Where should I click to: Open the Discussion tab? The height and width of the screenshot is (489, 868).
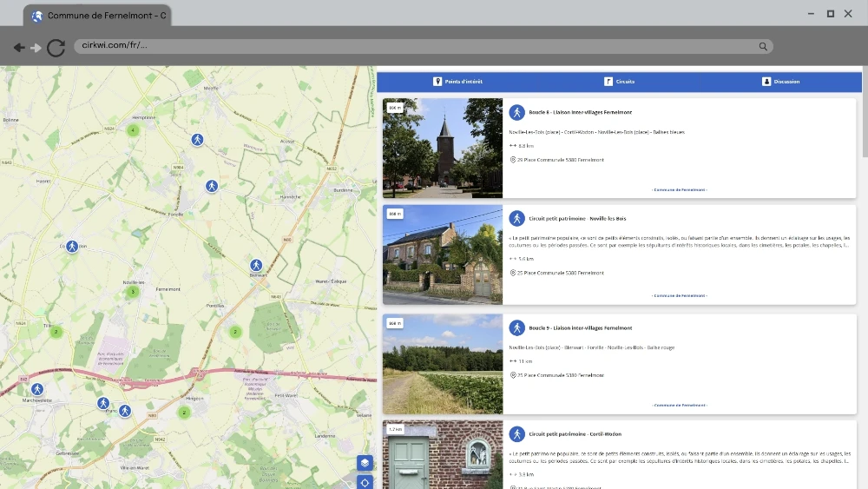click(x=781, y=82)
